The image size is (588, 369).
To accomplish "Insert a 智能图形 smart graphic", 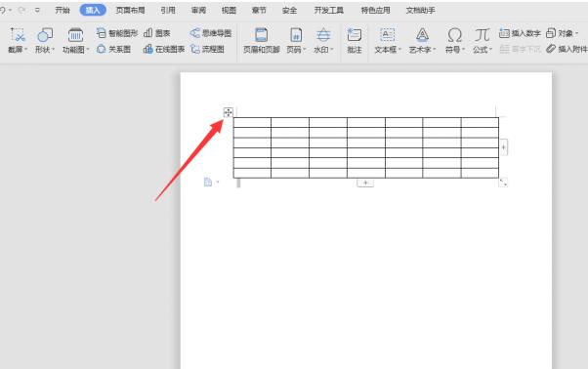I will click(117, 33).
